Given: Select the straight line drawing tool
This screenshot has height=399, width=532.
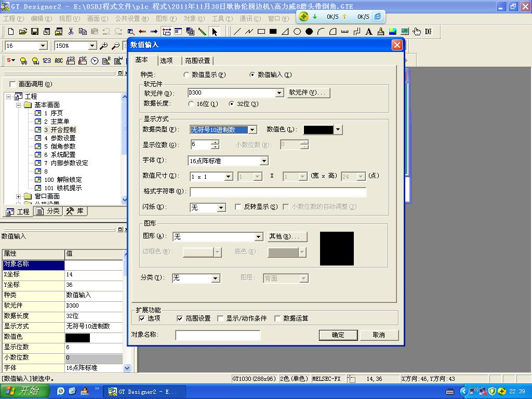Looking at the screenshot, I should click(x=237, y=32).
